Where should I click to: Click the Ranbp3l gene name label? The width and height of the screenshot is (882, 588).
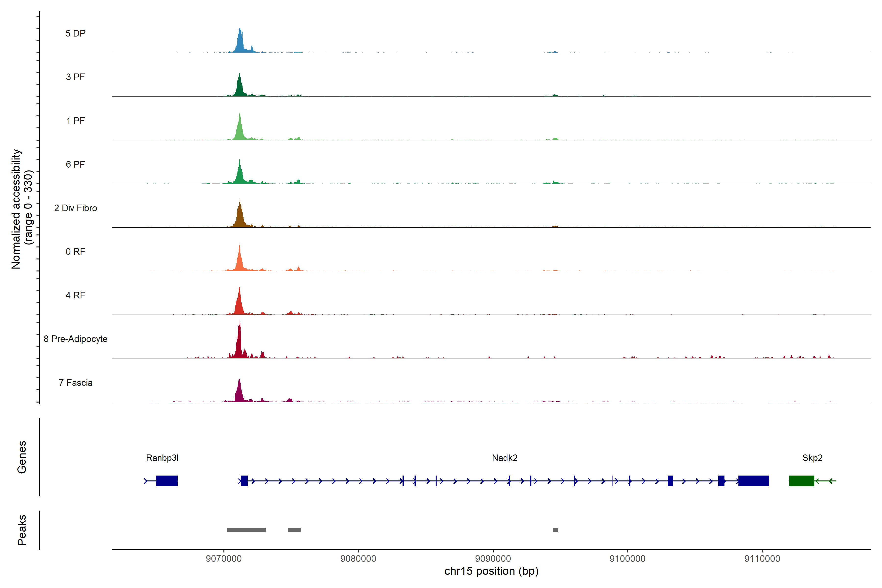[162, 458]
